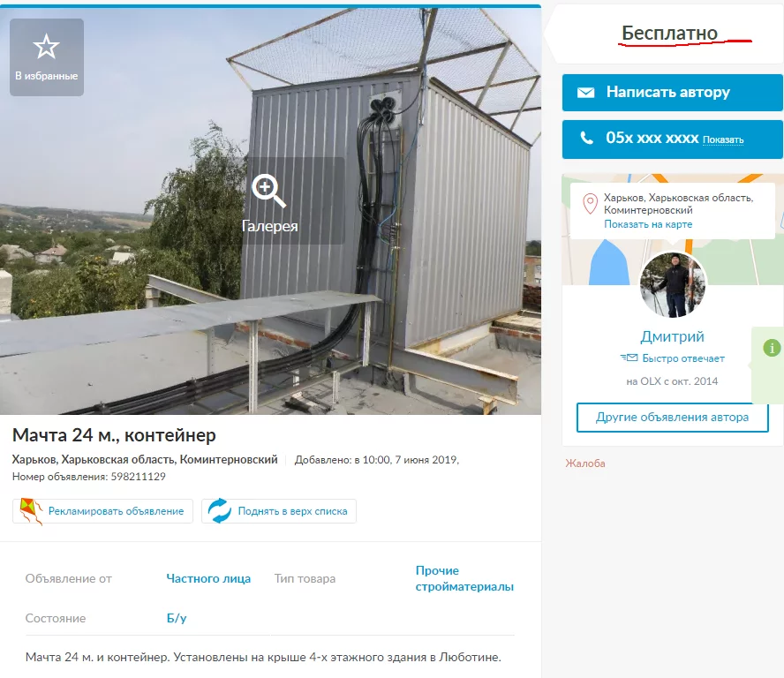Open Другие объявления автора
Viewport: 784px width, 678px height.
point(672,417)
